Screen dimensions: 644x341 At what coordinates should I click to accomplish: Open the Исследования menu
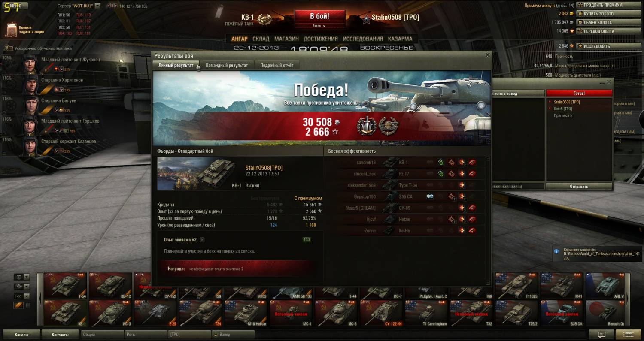tap(363, 39)
